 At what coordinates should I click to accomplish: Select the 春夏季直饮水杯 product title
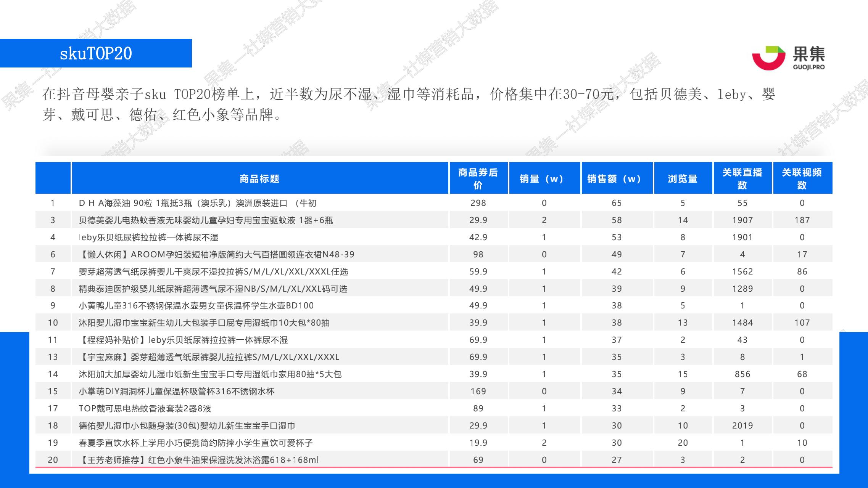[195, 443]
